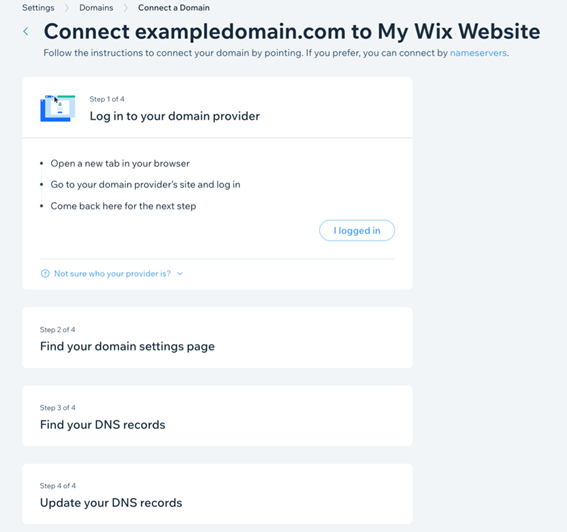The width and height of the screenshot is (567, 532).
Task: Click the chevron separator after Settings breadcrumb
Action: click(x=67, y=8)
